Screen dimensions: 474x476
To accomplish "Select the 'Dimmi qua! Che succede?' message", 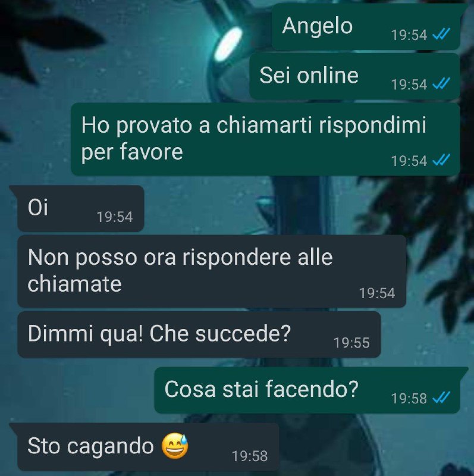I will pos(199,334).
